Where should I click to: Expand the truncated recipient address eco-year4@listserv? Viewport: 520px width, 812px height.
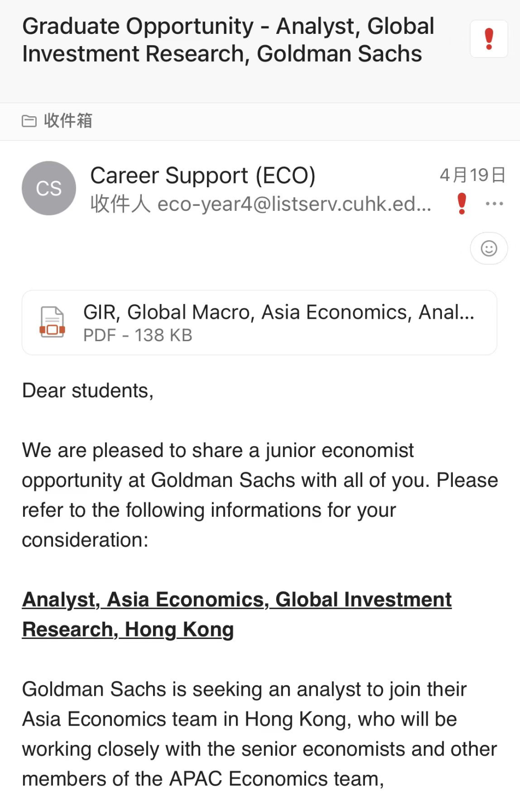tap(294, 204)
